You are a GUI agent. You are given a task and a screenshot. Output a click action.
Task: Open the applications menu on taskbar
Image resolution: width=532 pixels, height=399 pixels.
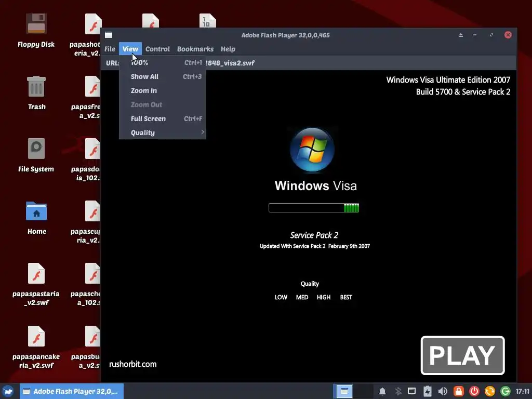pos(8,391)
